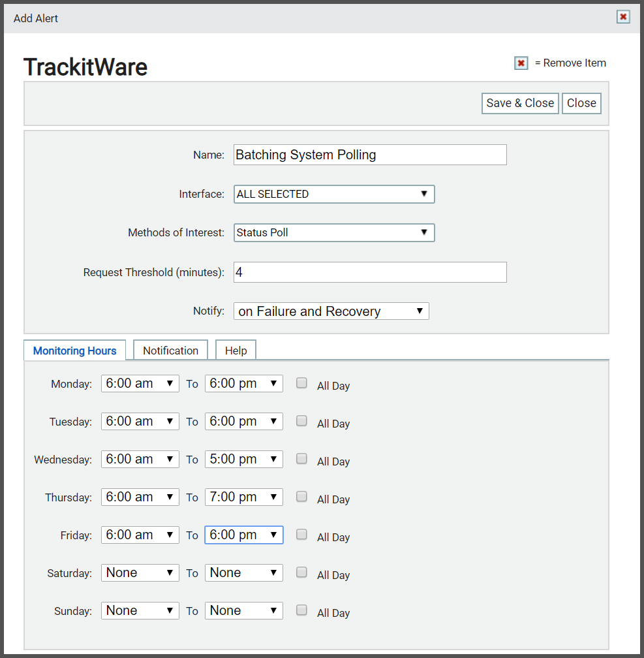Click the "Interface:" field label

(202, 194)
